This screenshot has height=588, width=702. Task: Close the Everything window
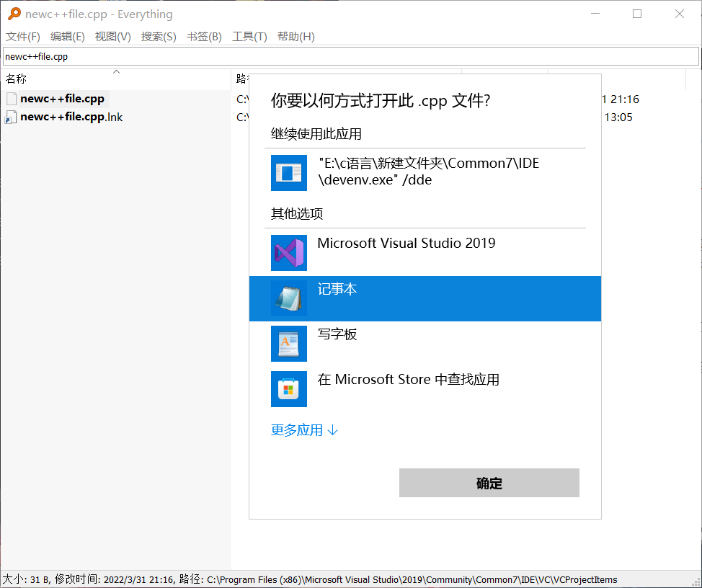click(x=679, y=14)
